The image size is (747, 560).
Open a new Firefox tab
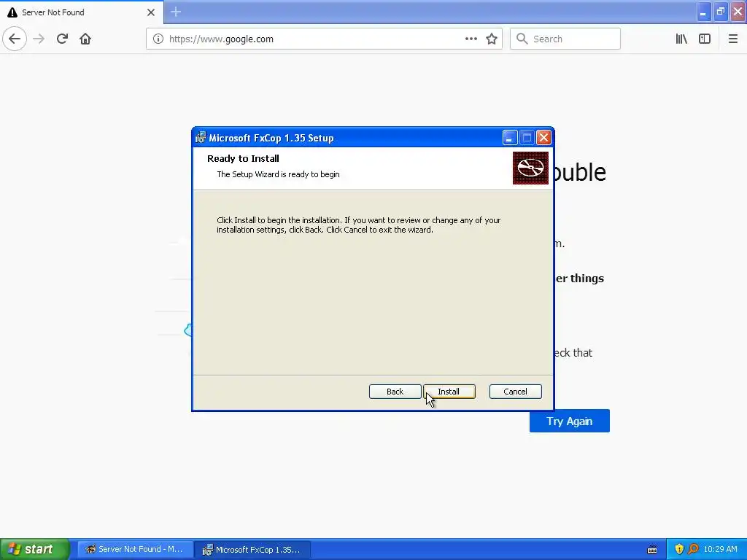[x=176, y=12]
